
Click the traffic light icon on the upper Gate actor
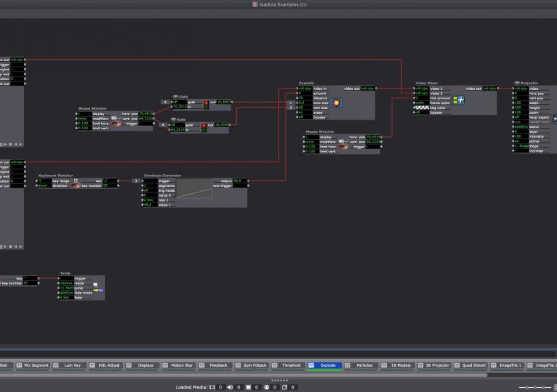[x=206, y=104]
